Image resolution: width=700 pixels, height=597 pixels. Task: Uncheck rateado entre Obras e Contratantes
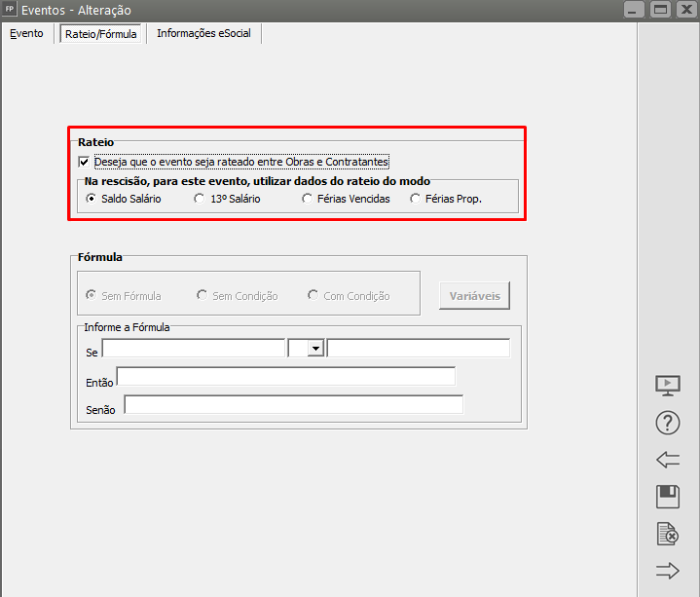83,162
